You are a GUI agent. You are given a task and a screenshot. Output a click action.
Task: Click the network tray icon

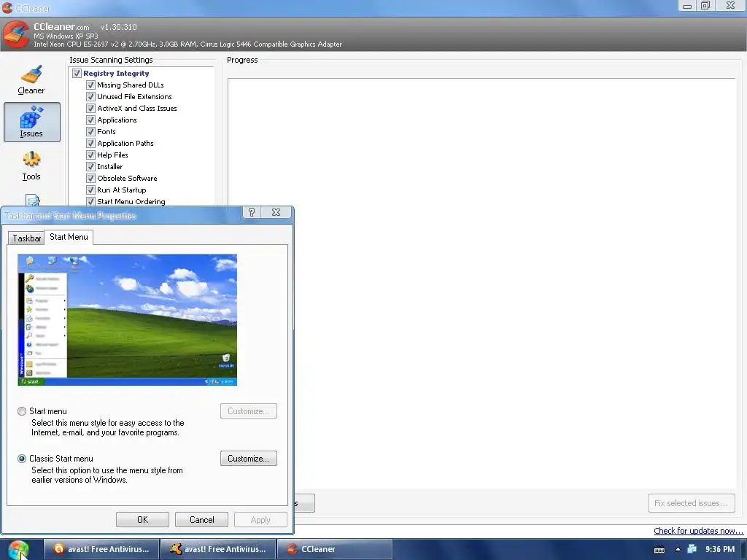coord(692,549)
